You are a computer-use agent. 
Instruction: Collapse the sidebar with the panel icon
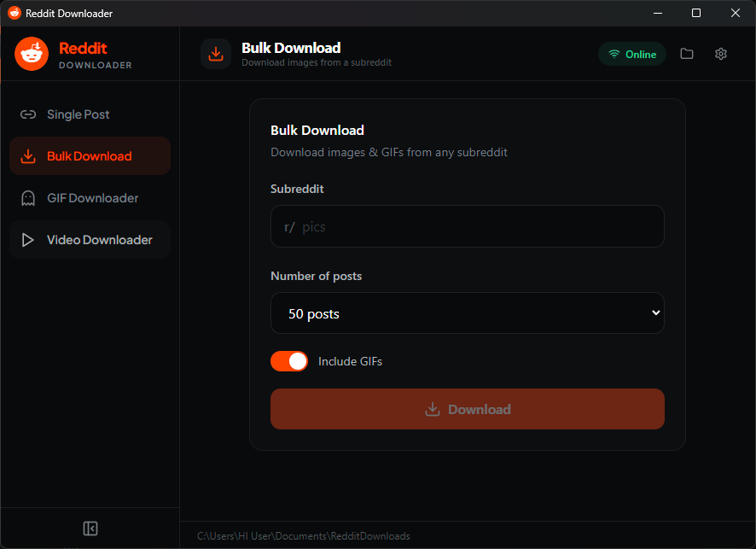coord(90,529)
